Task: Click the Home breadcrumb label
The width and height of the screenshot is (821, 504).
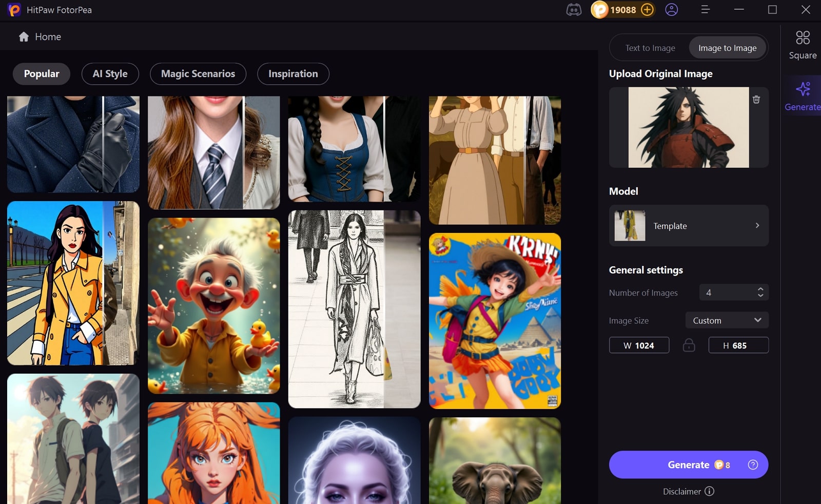Action: pyautogui.click(x=48, y=36)
